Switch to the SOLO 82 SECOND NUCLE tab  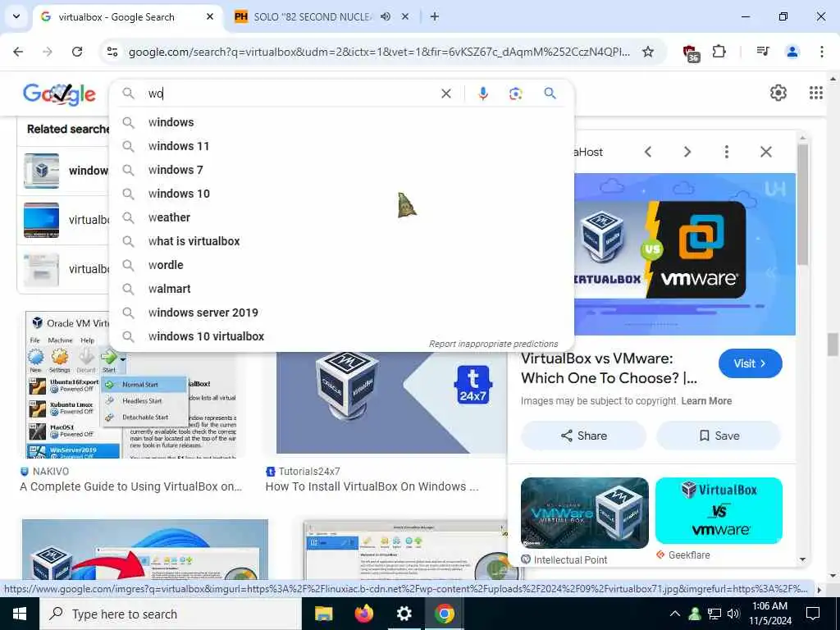(313, 16)
